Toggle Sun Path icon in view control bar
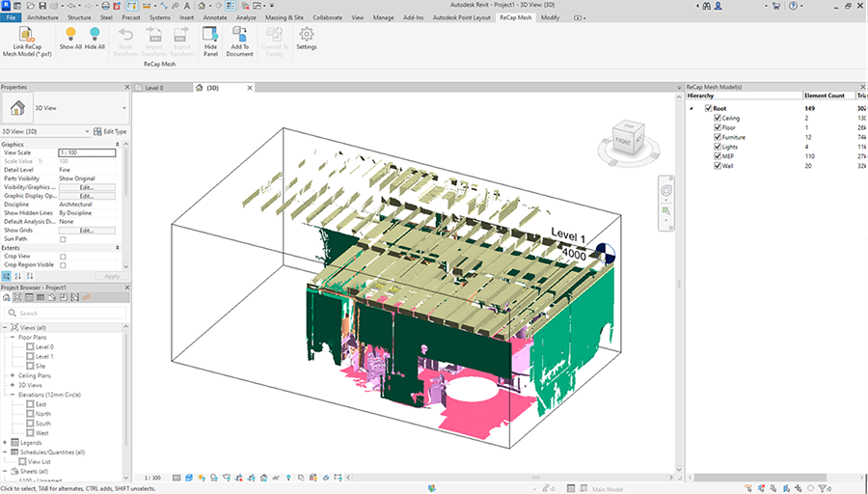This screenshot has height=494, width=868. coord(201,478)
